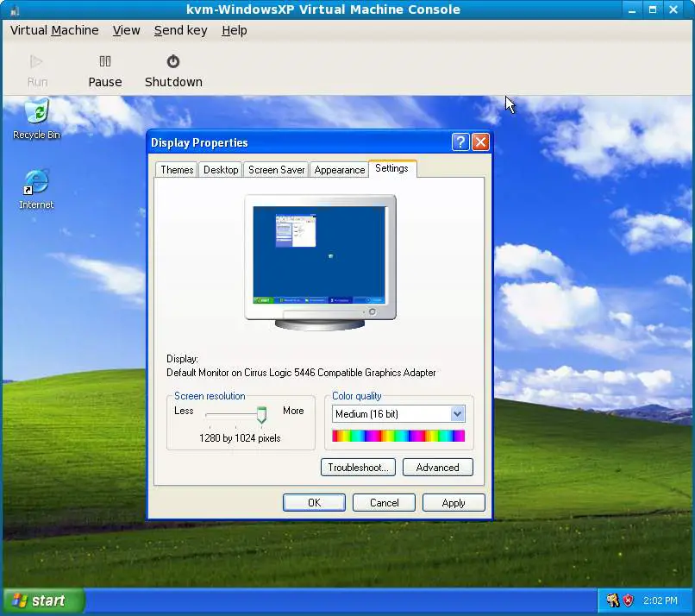Viewport: 695px width, 616px height.
Task: Click the monitor preview image
Action: pyautogui.click(x=320, y=259)
